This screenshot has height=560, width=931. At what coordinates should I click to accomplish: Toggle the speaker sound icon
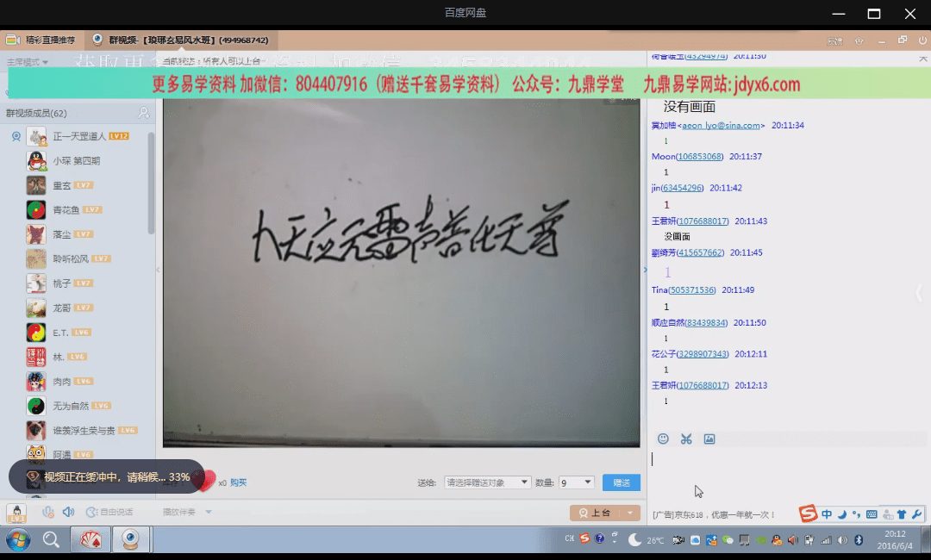pos(68,512)
